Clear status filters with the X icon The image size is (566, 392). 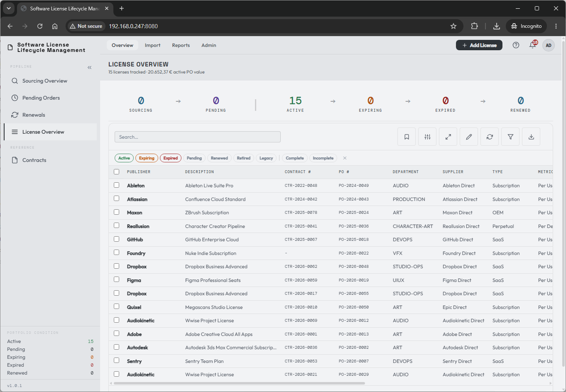[x=345, y=158]
